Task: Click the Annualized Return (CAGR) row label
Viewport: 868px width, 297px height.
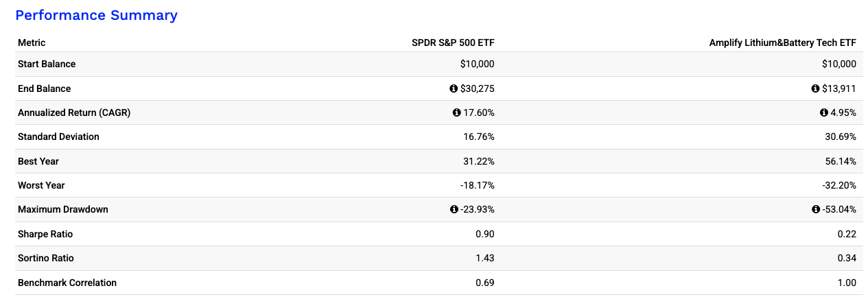Action: (x=74, y=112)
